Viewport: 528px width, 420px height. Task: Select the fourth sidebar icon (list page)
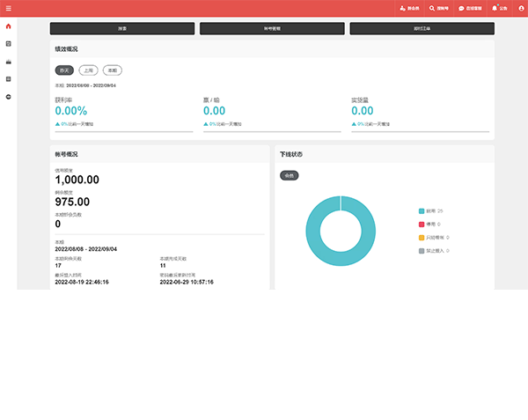click(x=9, y=78)
